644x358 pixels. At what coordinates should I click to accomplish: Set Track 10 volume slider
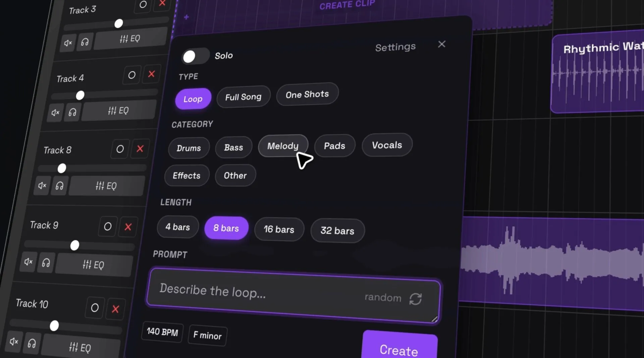click(x=66, y=326)
